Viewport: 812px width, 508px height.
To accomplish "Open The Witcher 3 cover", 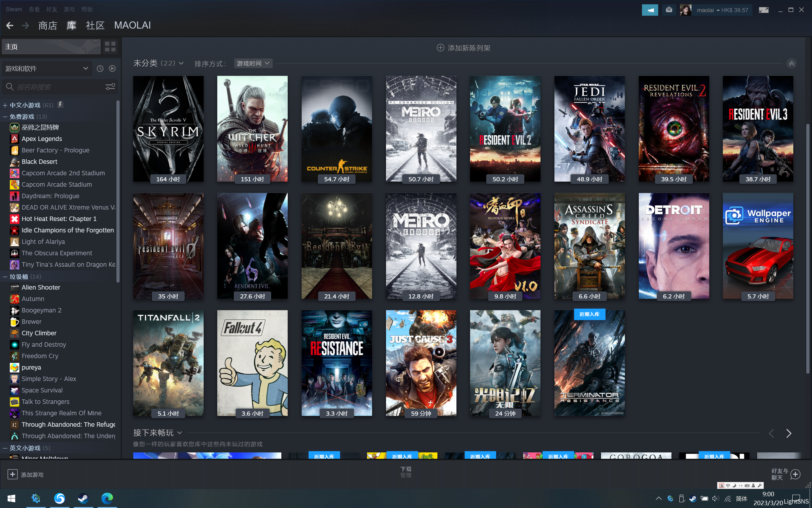I will pos(252,129).
